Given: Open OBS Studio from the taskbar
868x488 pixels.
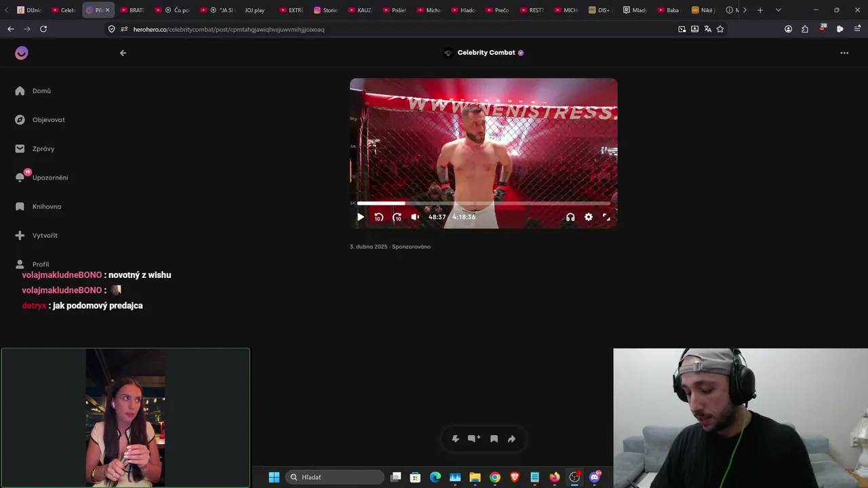Looking at the screenshot, I should pyautogui.click(x=574, y=477).
